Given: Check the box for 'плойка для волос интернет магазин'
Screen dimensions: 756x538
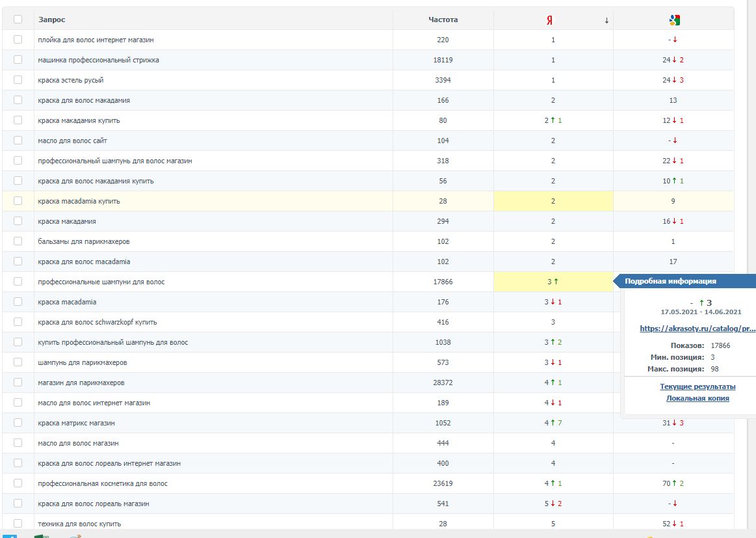Looking at the screenshot, I should point(18,40).
